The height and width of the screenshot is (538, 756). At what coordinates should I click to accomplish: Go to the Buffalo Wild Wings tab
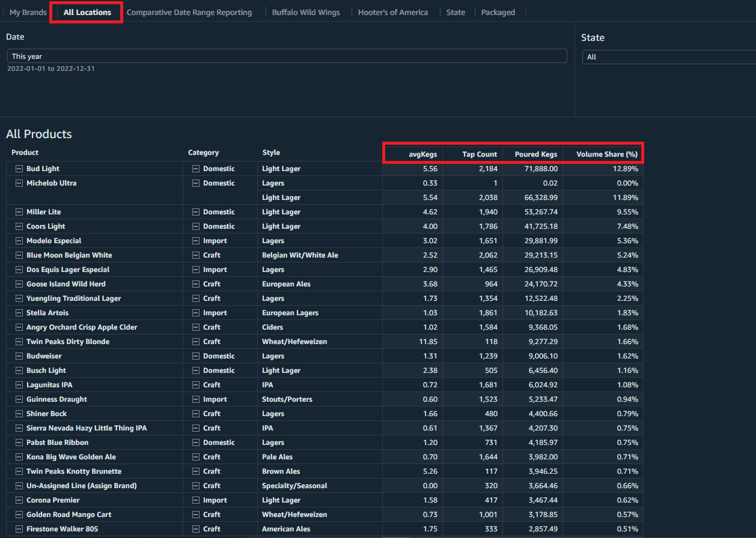tap(306, 12)
